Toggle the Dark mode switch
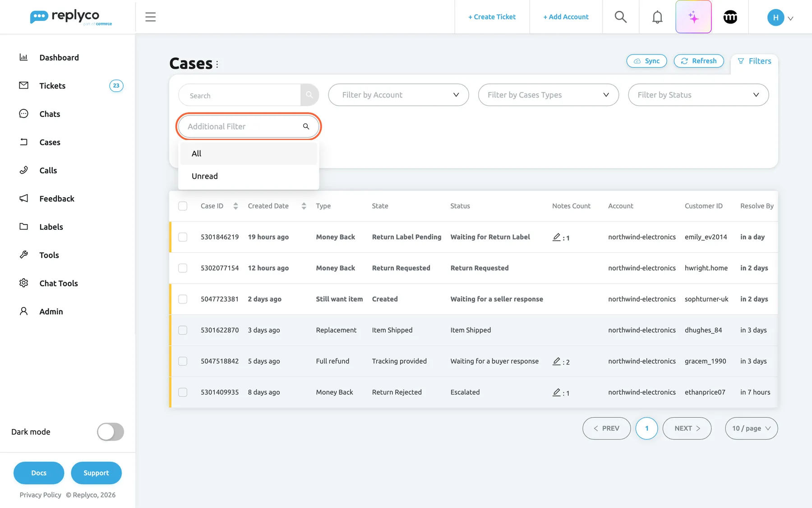Screen dimensions: 812x508 110,432
